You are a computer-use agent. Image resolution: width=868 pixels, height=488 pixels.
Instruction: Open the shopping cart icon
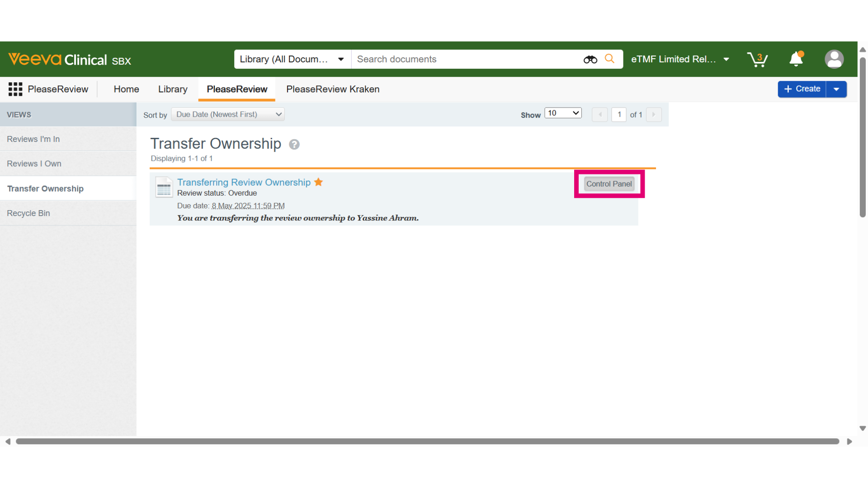click(757, 59)
